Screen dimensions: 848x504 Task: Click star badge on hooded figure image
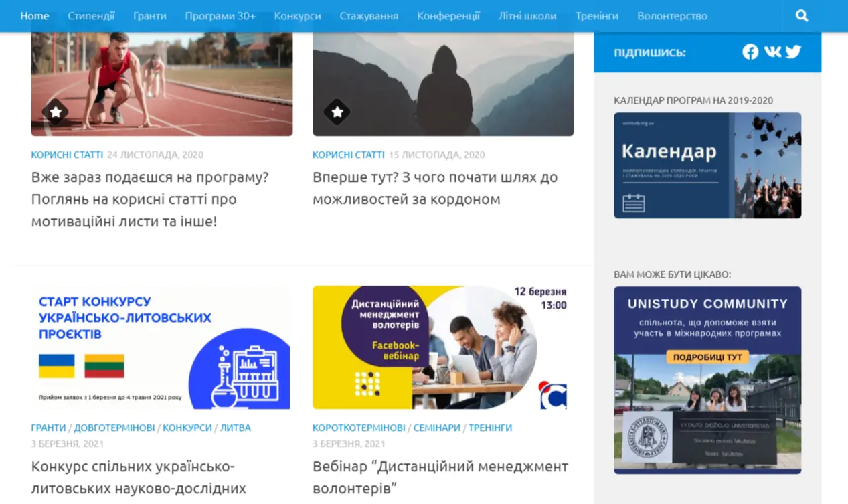tap(337, 112)
